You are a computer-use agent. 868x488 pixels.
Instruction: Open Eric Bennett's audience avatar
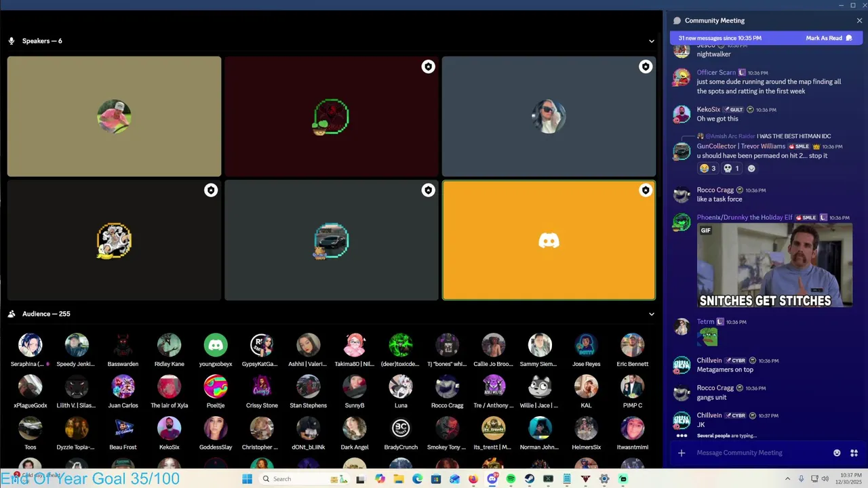click(x=632, y=345)
